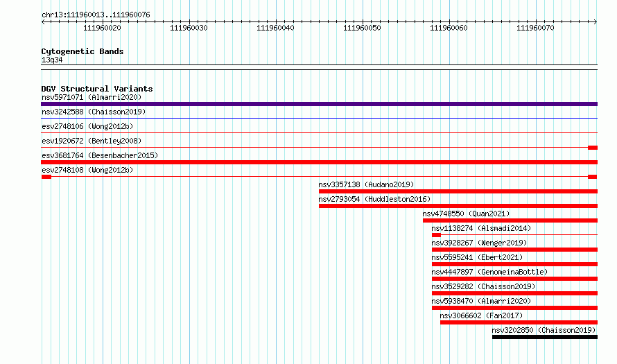Screen dimensions: 617x364
Task: Select the red esv3681764 variant bar
Action: (319, 162)
